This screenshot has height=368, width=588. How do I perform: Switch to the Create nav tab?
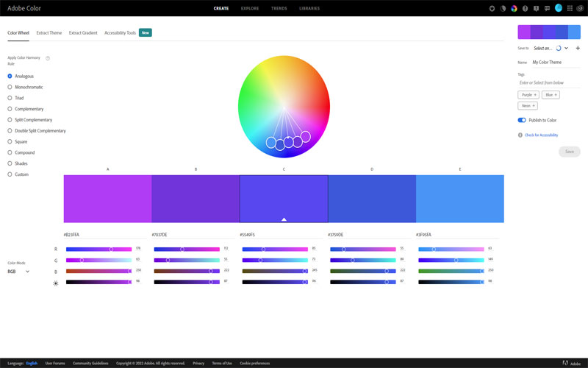pos(221,8)
